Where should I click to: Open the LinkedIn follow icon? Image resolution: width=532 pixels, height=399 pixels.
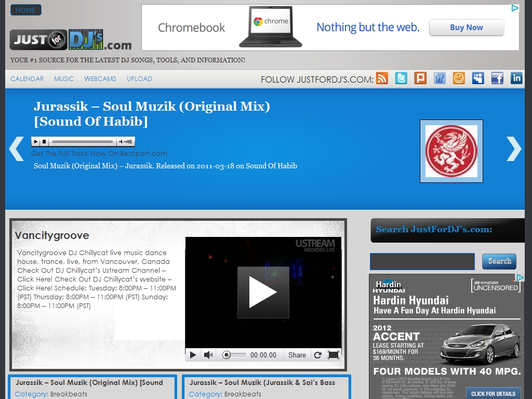point(516,78)
